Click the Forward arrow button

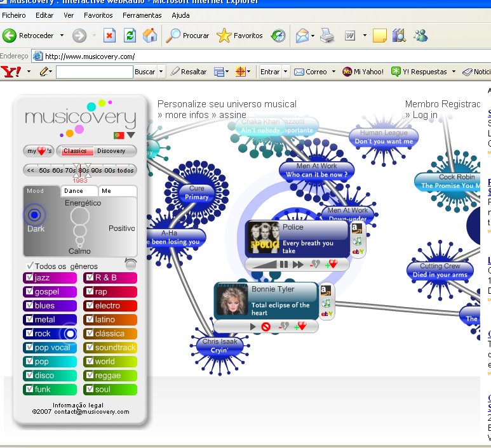pyautogui.click(x=79, y=36)
